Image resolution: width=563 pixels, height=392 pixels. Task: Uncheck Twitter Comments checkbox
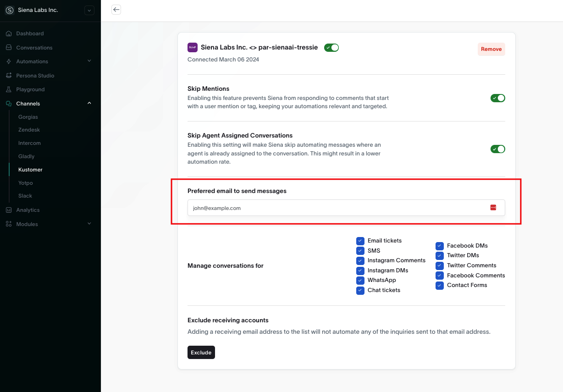coord(440,265)
